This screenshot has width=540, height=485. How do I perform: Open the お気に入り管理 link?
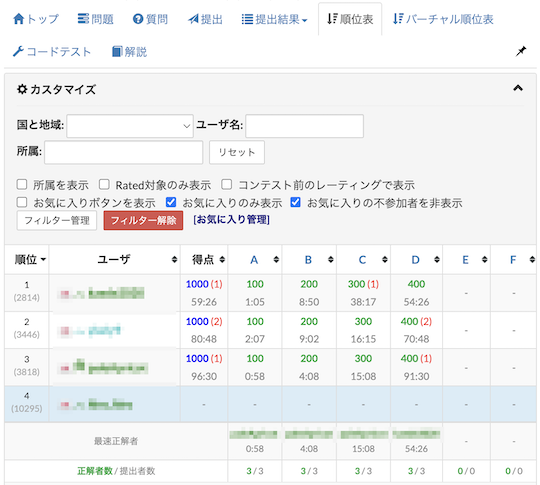click(231, 220)
